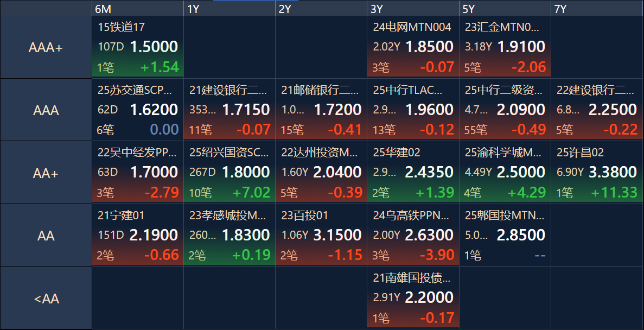Open the 22吴中经发PPN cell
Image resolution: width=644 pixels, height=330 pixels.
click(x=138, y=172)
